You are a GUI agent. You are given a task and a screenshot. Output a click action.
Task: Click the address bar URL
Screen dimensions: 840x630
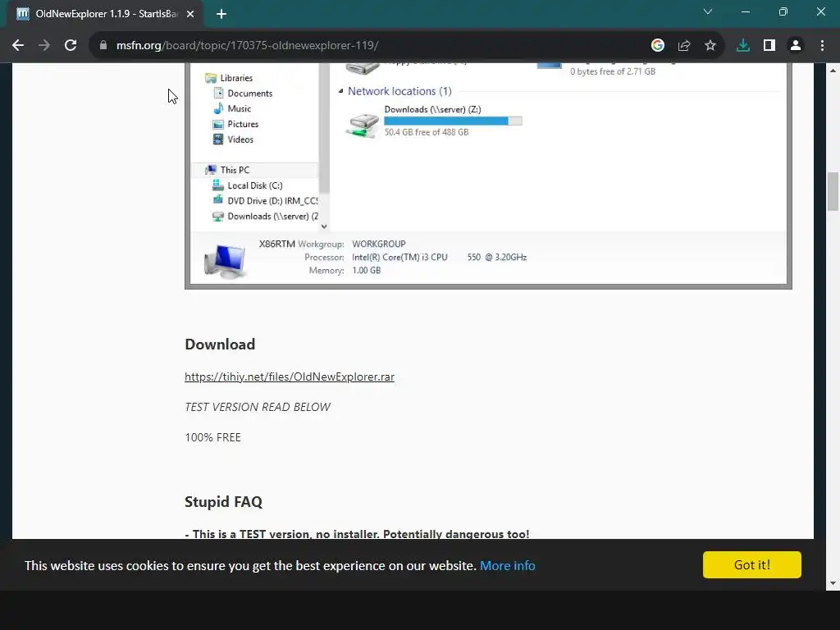point(247,46)
